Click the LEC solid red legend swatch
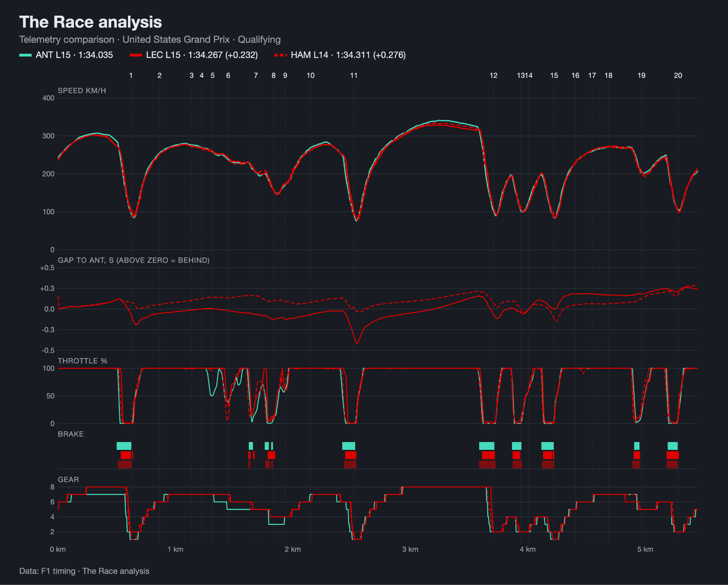This screenshot has width=728, height=585. click(136, 55)
